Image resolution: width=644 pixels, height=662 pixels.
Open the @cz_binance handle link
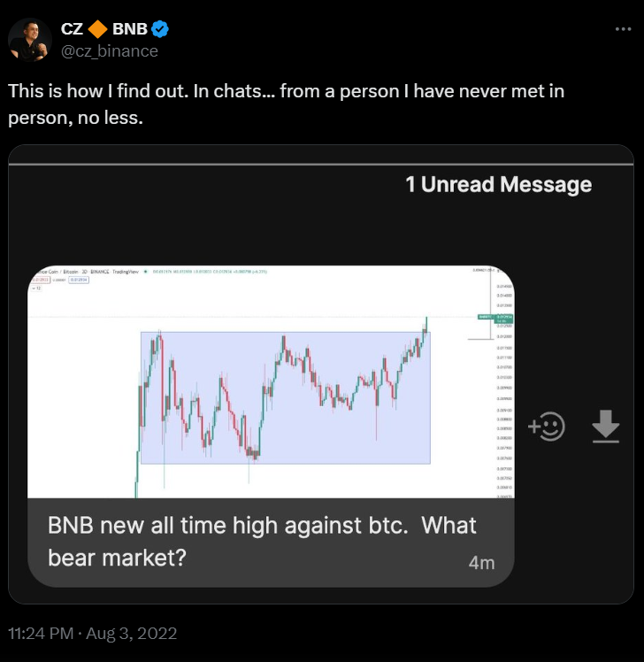pos(109,50)
